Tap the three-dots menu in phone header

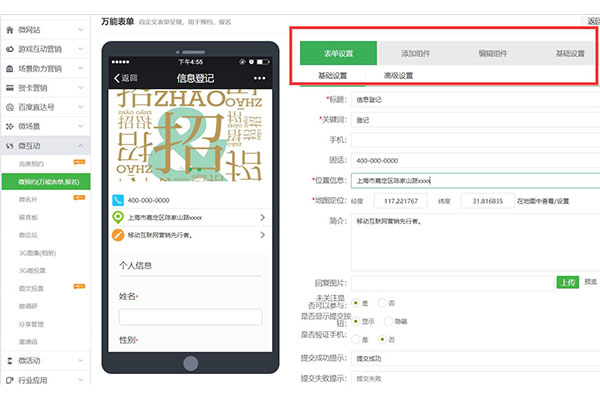click(x=259, y=78)
